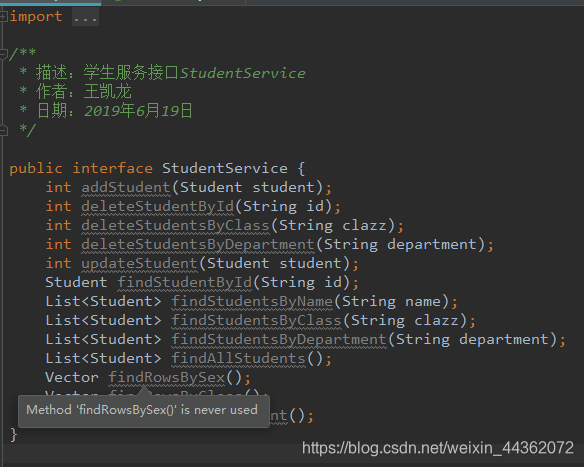Click the findAllStudents method name
Image resolution: width=584 pixels, height=467 pixels.
238,359
